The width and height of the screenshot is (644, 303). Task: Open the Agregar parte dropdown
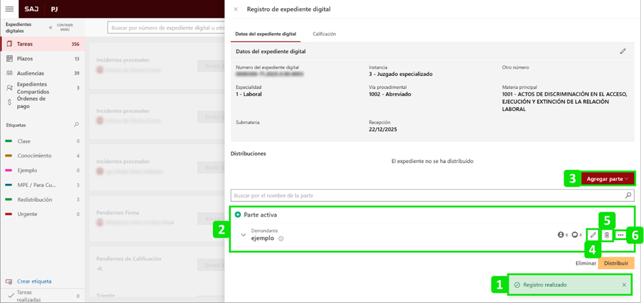(x=608, y=179)
